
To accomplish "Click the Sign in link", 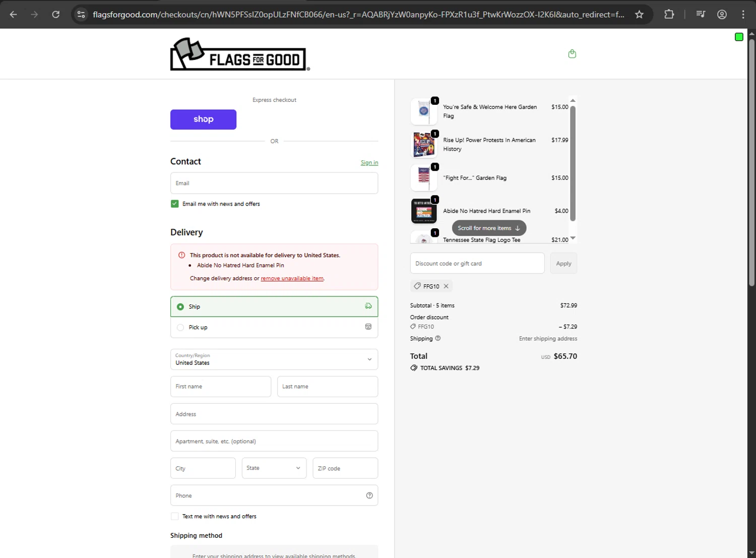I will click(x=369, y=163).
